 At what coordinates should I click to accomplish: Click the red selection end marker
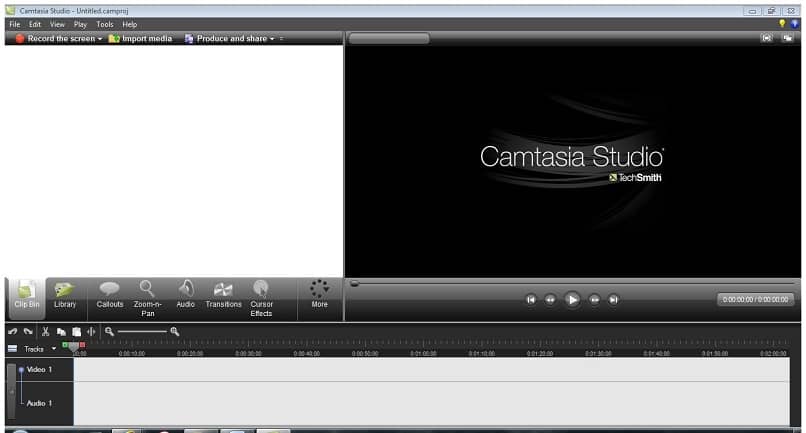(x=82, y=345)
